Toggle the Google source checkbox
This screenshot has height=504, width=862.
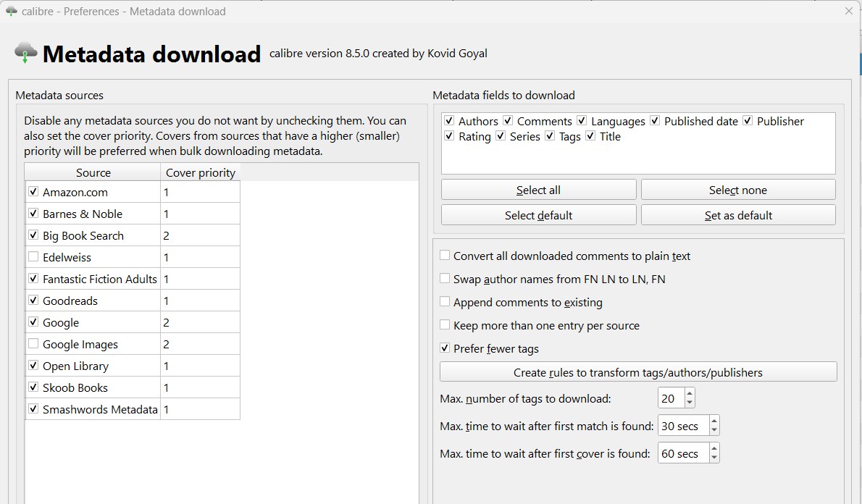(33, 322)
